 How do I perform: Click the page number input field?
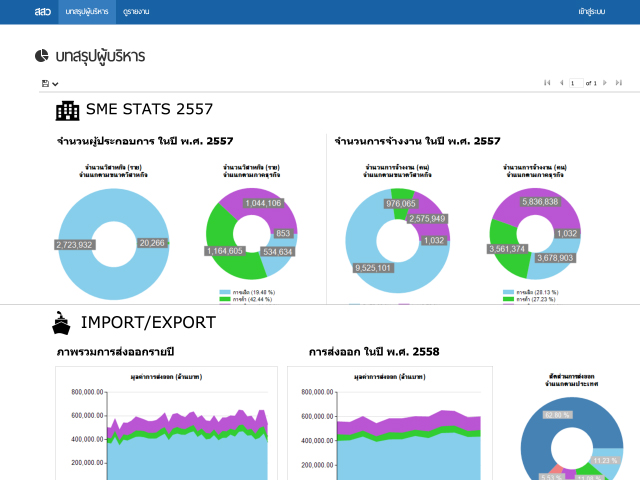(x=576, y=83)
